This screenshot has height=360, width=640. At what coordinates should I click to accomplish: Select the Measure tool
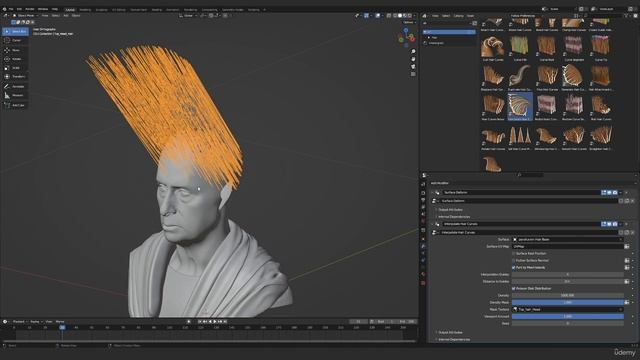(x=15, y=95)
